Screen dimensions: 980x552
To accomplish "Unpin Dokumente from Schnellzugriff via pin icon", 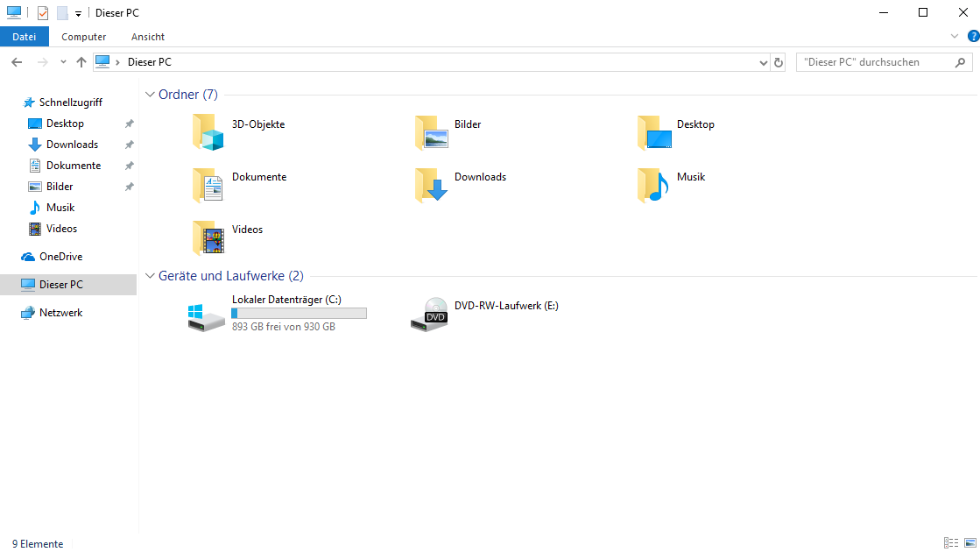I will pyautogui.click(x=130, y=166).
